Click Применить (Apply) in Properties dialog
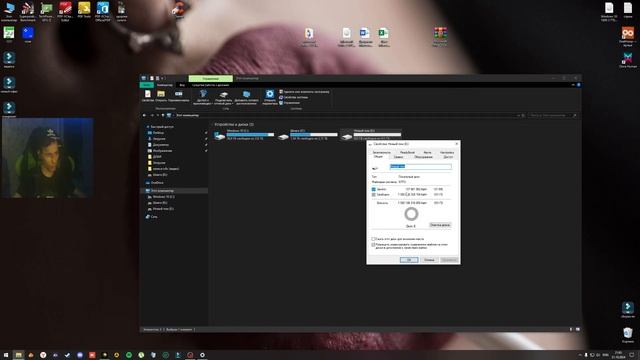The height and width of the screenshot is (360, 640). point(449,260)
